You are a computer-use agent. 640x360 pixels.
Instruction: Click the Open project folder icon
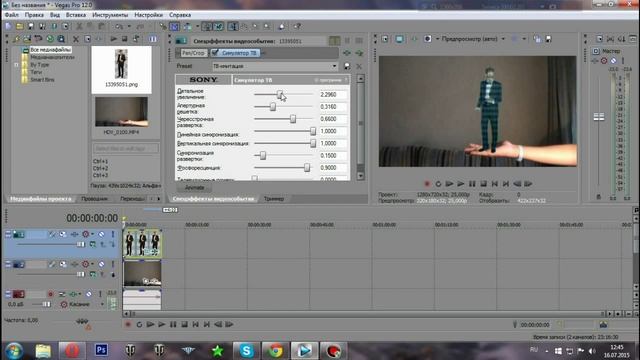pos(19,27)
